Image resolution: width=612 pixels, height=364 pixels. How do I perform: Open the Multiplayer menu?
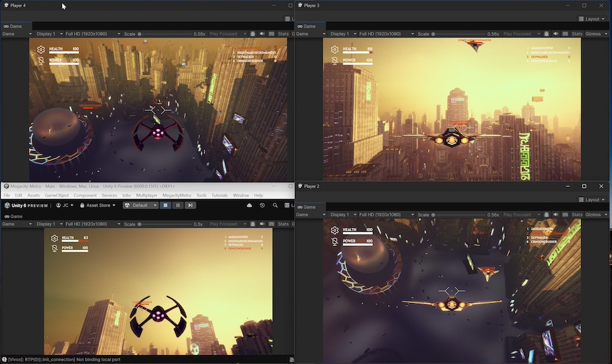point(147,195)
